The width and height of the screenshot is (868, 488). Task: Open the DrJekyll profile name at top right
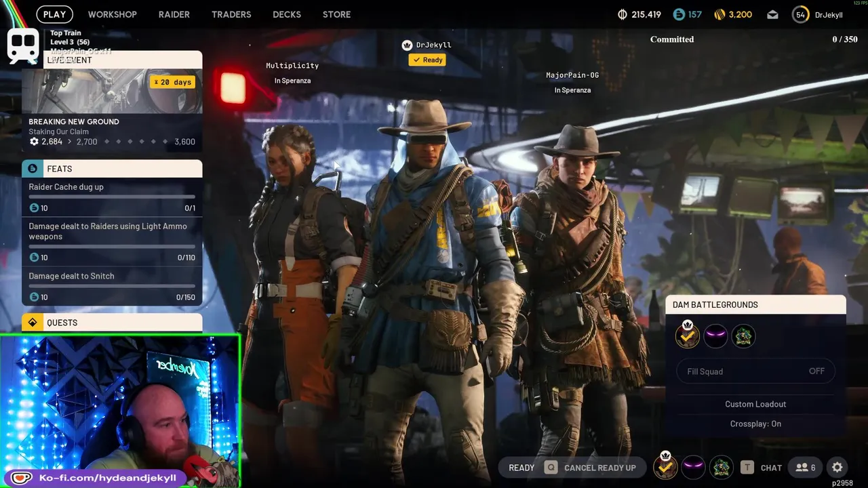click(829, 15)
